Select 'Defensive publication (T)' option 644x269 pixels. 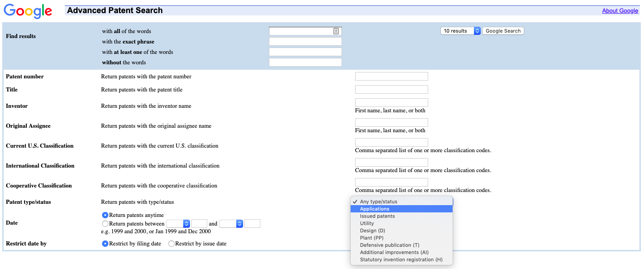click(x=401, y=245)
